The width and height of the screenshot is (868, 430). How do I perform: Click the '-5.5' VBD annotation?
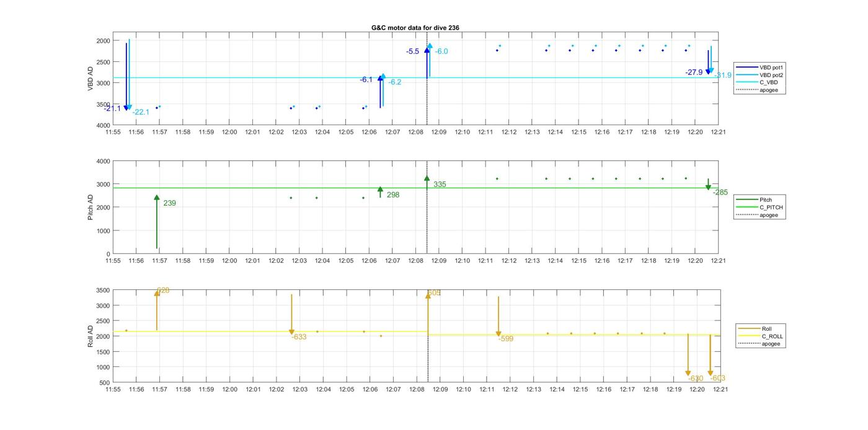coord(413,51)
